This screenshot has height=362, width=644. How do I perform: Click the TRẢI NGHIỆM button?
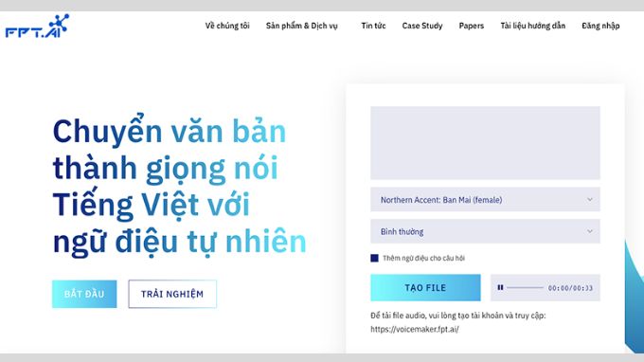click(x=172, y=294)
